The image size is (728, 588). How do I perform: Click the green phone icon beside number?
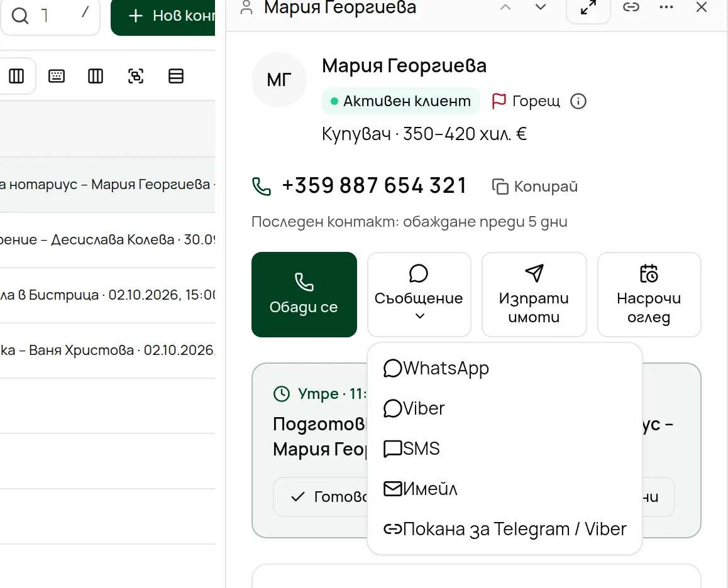(x=262, y=186)
